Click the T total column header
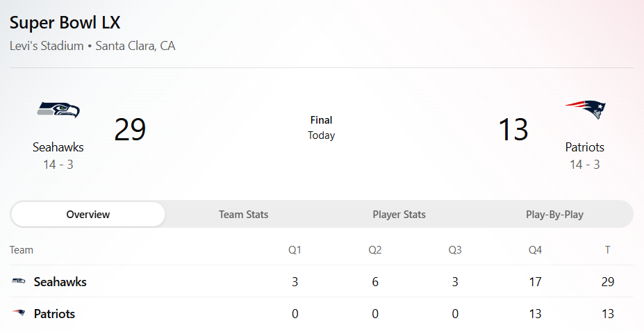Screen dimensions: 644x332 click(x=607, y=250)
